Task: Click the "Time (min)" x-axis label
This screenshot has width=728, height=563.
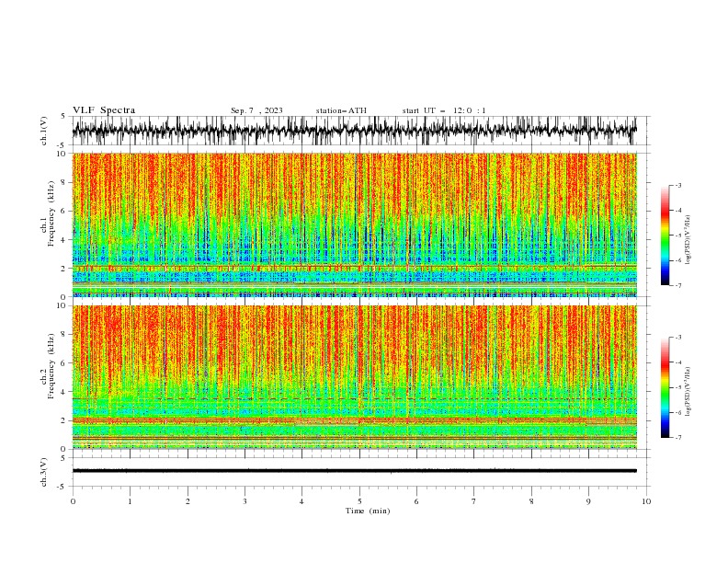Action: (368, 511)
